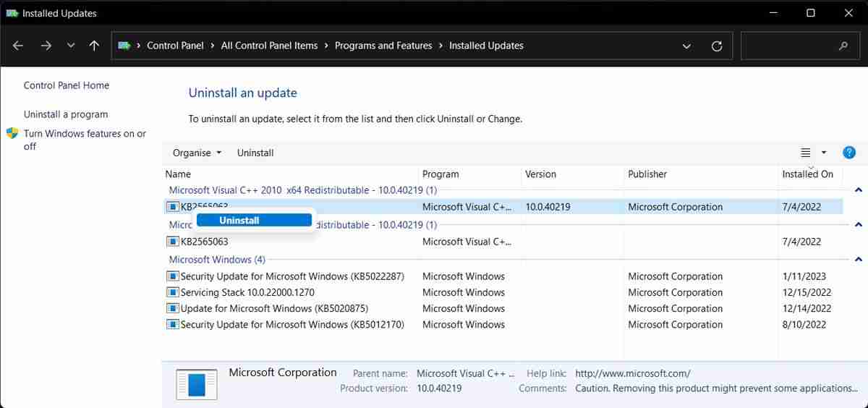Click the KB5022287 security update icon
Screen dimensions: 868x408
coord(172,276)
